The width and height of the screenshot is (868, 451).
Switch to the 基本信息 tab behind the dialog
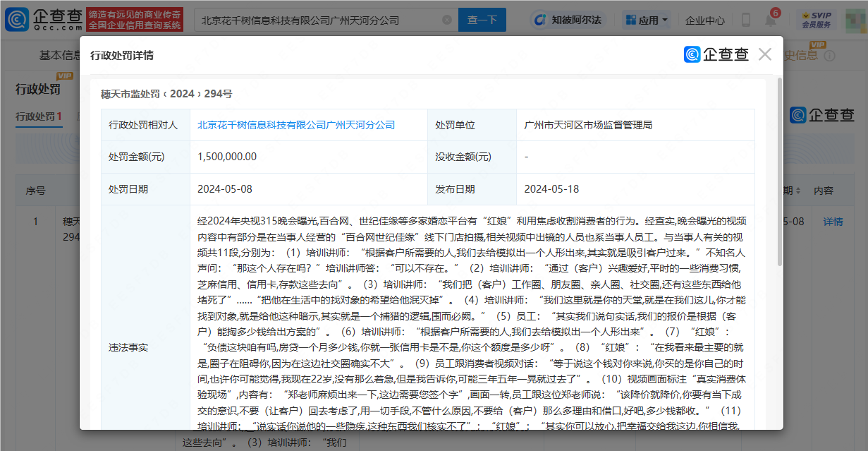coord(61,55)
